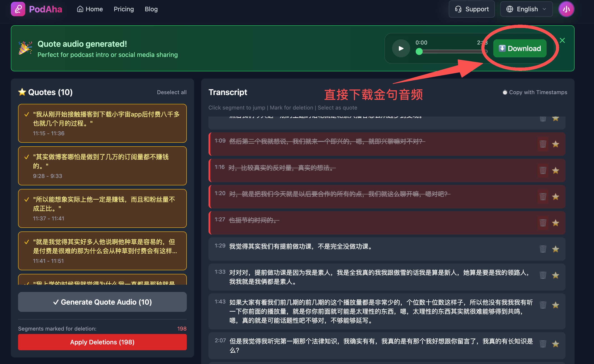Click the audio progress slider track

(x=453, y=51)
